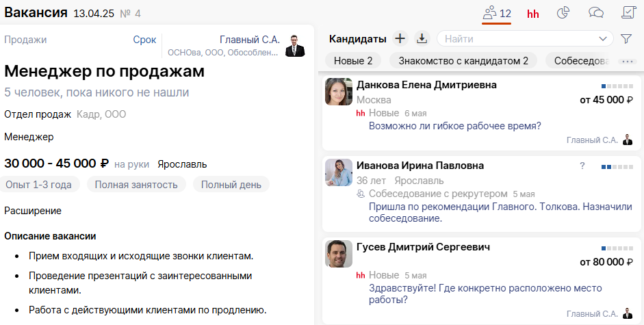
Task: Click the red hh HeadHunter icon
Action: click(x=533, y=14)
